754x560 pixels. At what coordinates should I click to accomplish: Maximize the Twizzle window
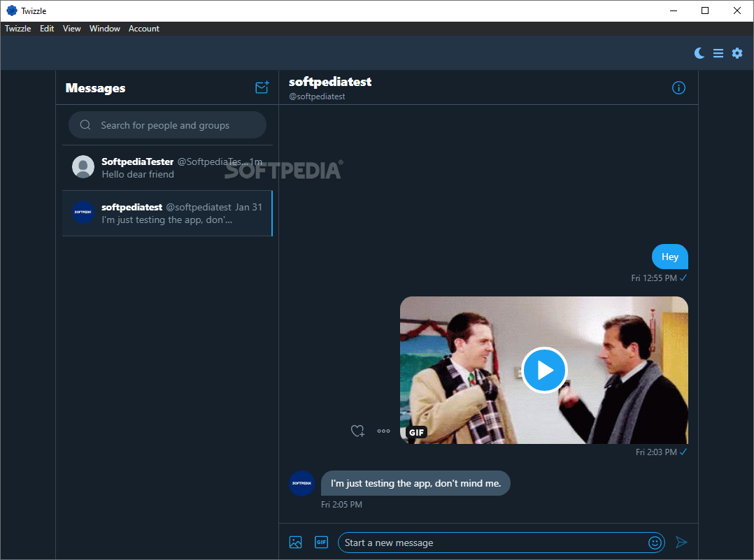(705, 10)
